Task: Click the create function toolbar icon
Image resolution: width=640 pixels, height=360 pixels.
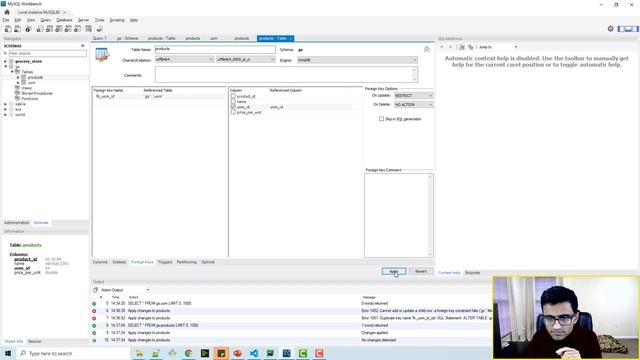Action: pyautogui.click(x=78, y=29)
